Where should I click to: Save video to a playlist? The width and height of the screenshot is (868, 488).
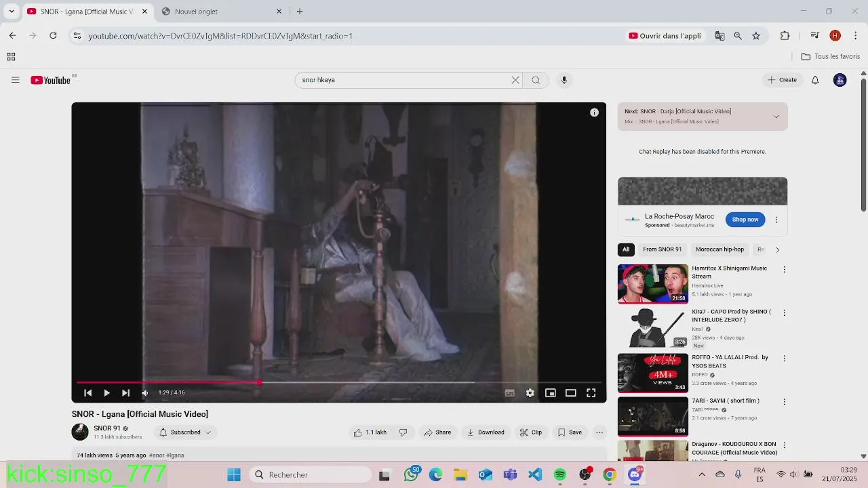coord(570,432)
